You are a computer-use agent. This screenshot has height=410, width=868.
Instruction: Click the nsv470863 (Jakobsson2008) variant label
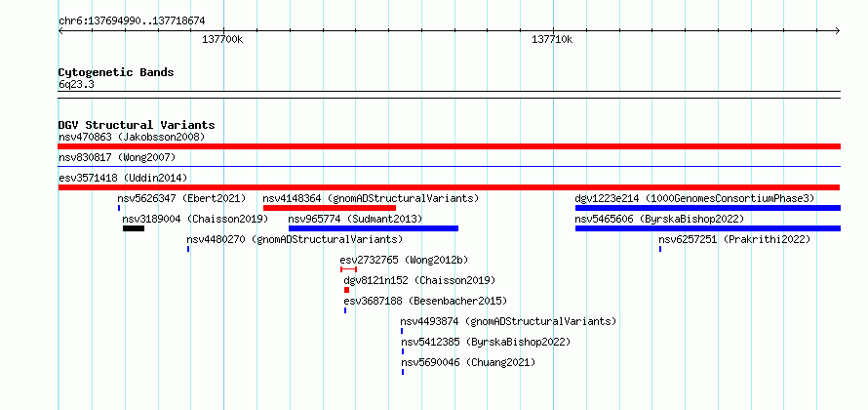[x=132, y=137]
